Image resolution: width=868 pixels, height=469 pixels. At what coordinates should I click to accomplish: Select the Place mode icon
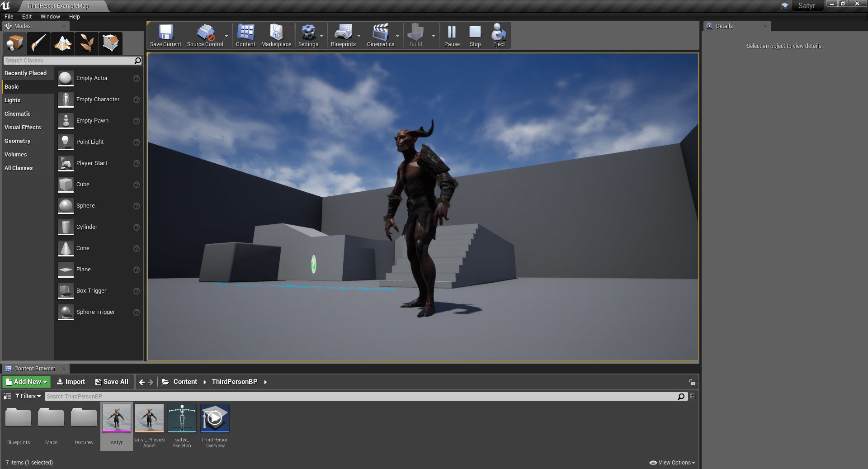(x=15, y=43)
